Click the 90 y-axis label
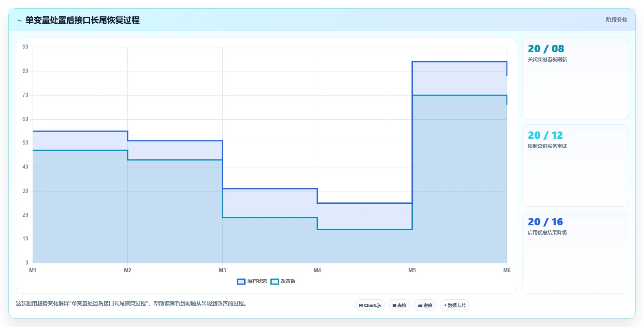Viewport: 644px width, 327px height. click(25, 47)
